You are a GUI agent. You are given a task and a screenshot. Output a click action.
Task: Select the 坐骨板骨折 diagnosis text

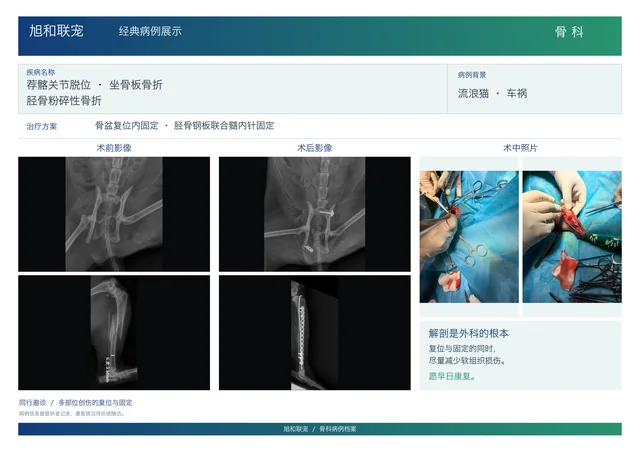point(136,85)
